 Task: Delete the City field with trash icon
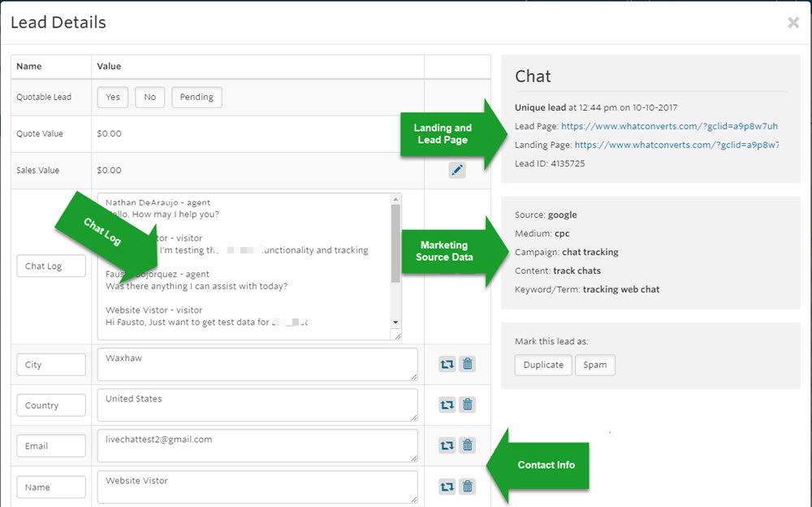[468, 364]
